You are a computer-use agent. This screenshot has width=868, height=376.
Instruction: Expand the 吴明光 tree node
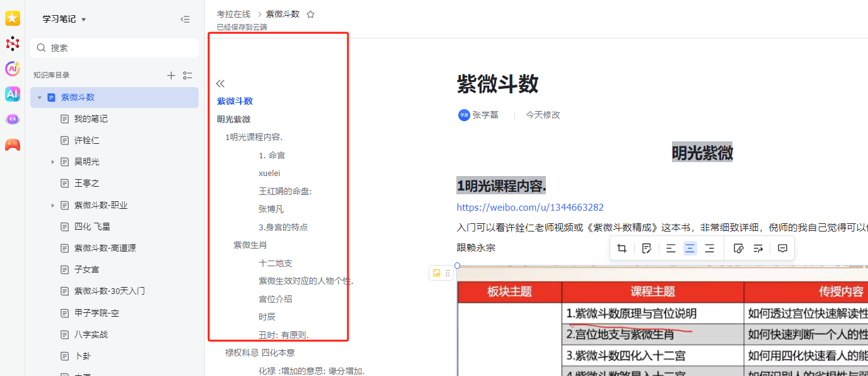coord(53,162)
